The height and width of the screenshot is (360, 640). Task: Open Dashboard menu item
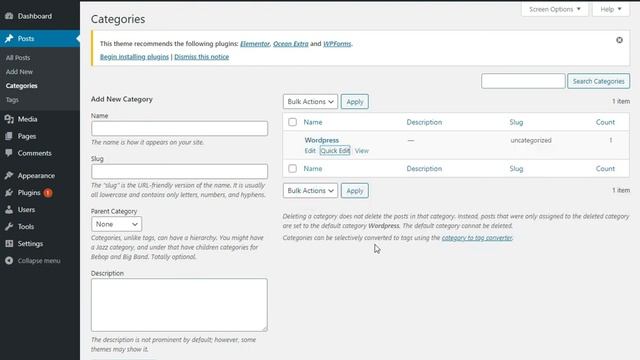click(x=35, y=16)
